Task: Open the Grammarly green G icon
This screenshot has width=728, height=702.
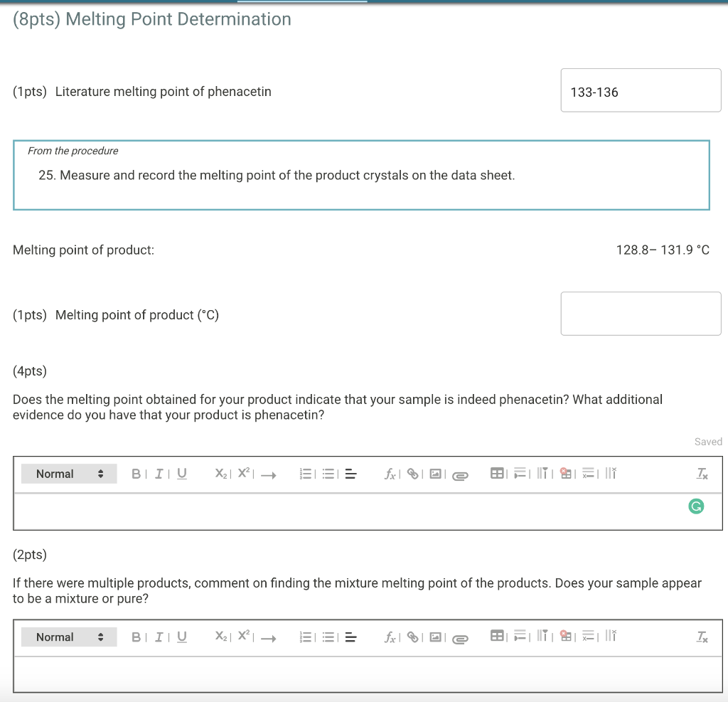Action: point(695,506)
